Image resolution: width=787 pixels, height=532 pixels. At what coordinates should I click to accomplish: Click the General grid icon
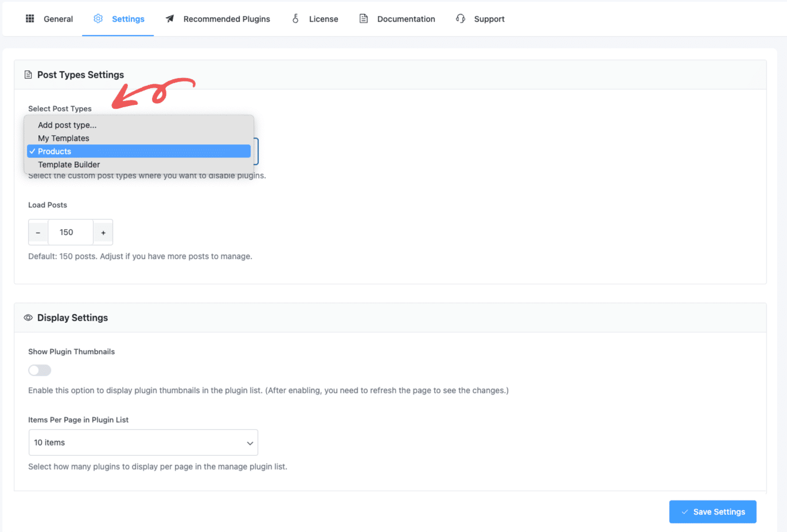click(29, 18)
